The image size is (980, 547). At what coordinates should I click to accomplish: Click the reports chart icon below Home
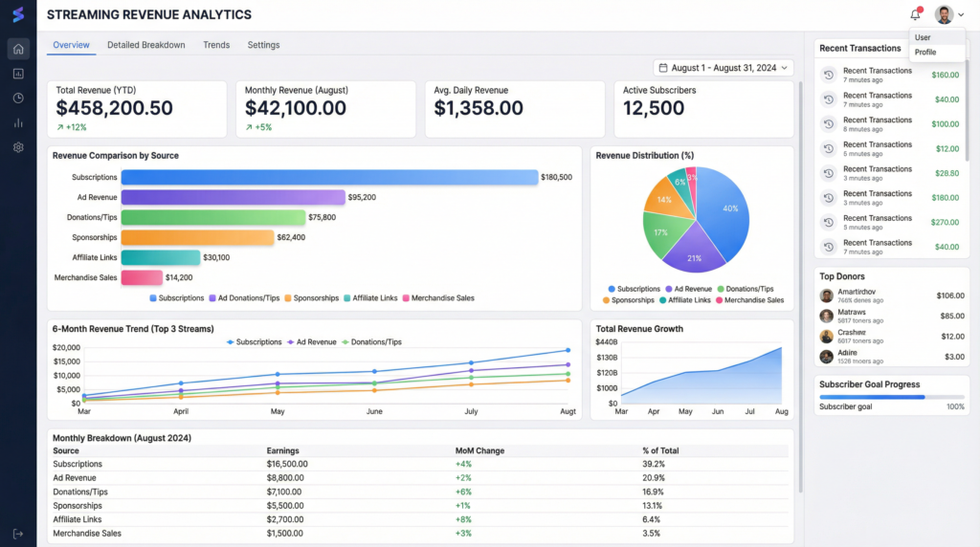18,74
